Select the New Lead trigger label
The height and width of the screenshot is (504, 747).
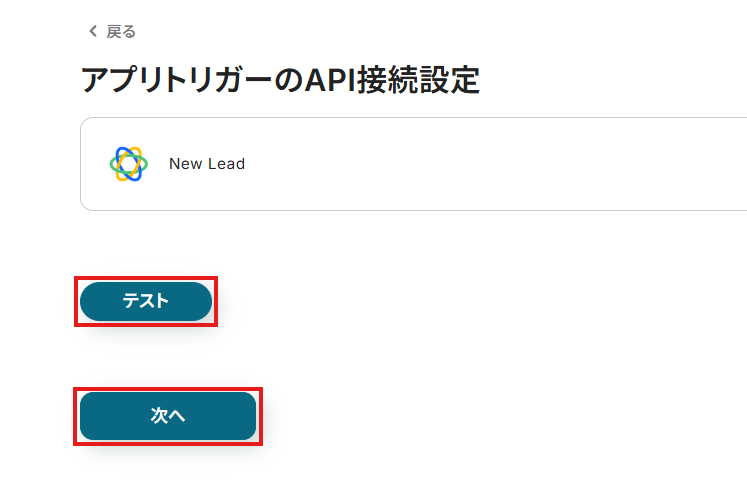(x=207, y=164)
